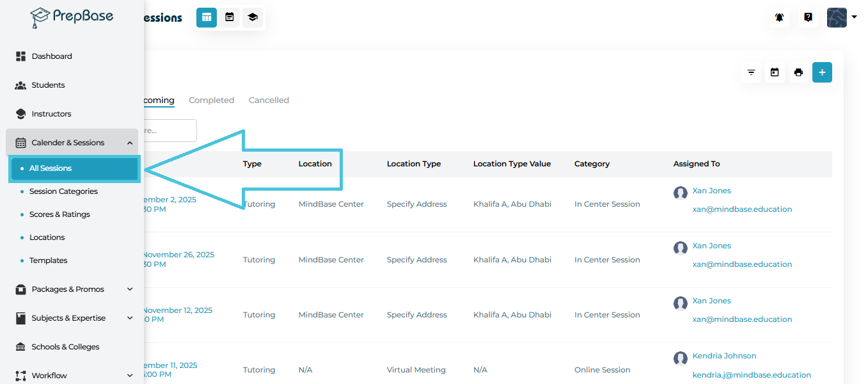
Task: Open user profile avatar dropdown
Action: point(841,18)
